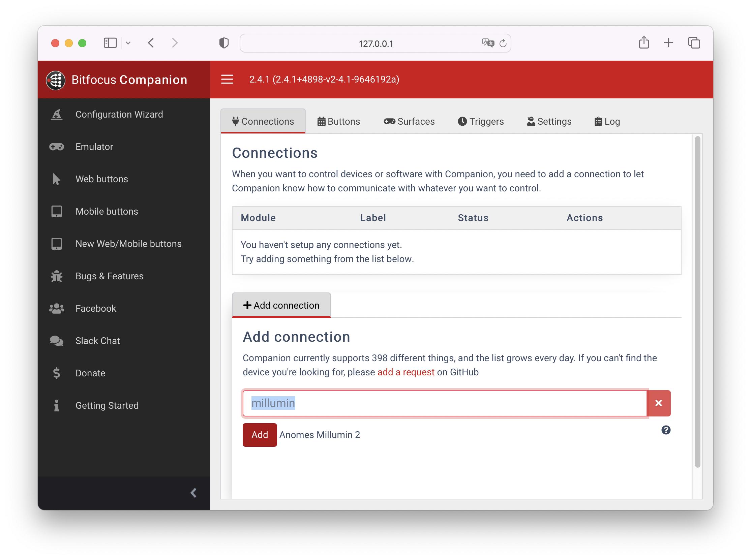Screen dimensions: 751x560
Task: Click the Configuration Wizard hat icon
Action: pos(57,115)
